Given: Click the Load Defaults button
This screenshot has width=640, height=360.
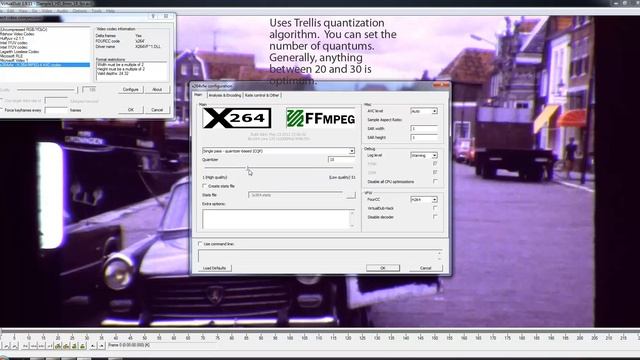Looking at the screenshot, I should [x=215, y=268].
